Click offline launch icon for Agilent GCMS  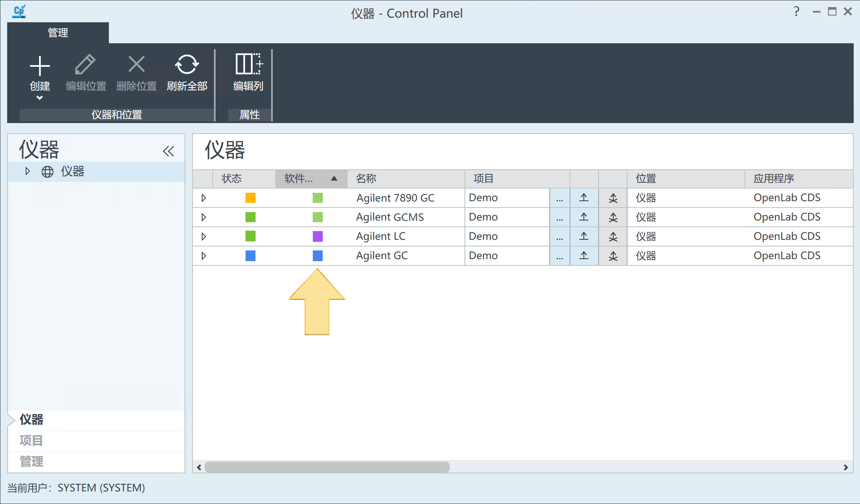(613, 217)
